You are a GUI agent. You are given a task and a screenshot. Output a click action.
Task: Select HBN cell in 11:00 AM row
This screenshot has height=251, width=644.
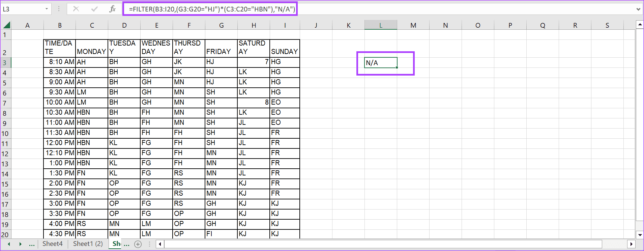(x=92, y=123)
